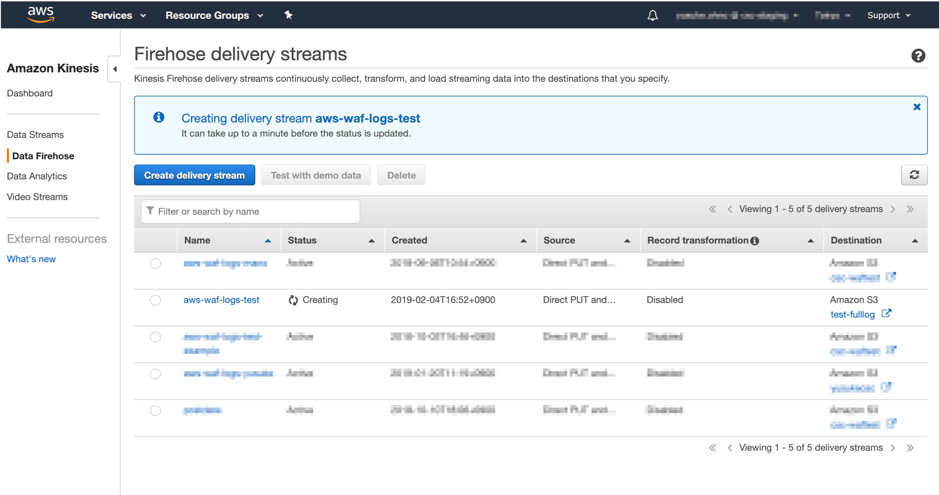Select the last row's radio button

[x=155, y=411]
